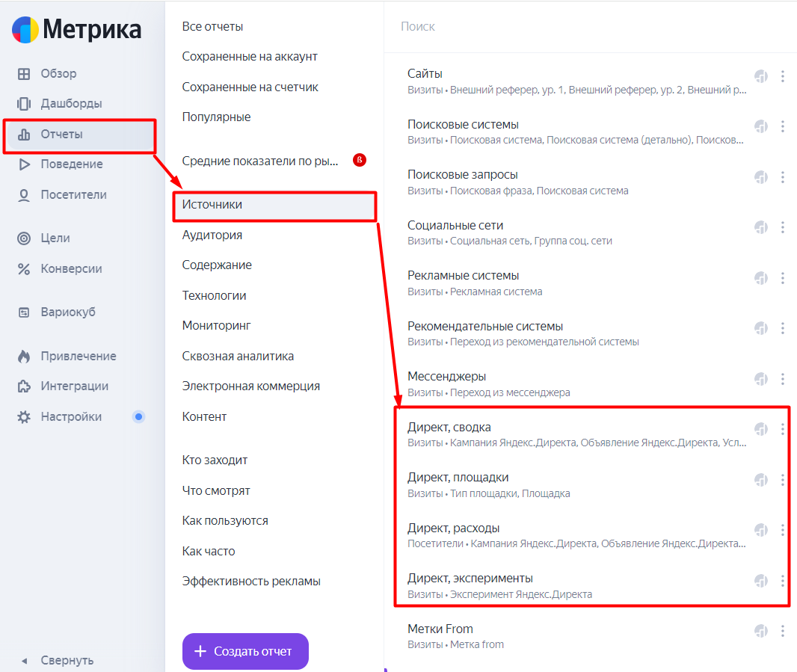Screen dimensions: 797x672
Task: Click the Поиск search field
Action: 590,26
